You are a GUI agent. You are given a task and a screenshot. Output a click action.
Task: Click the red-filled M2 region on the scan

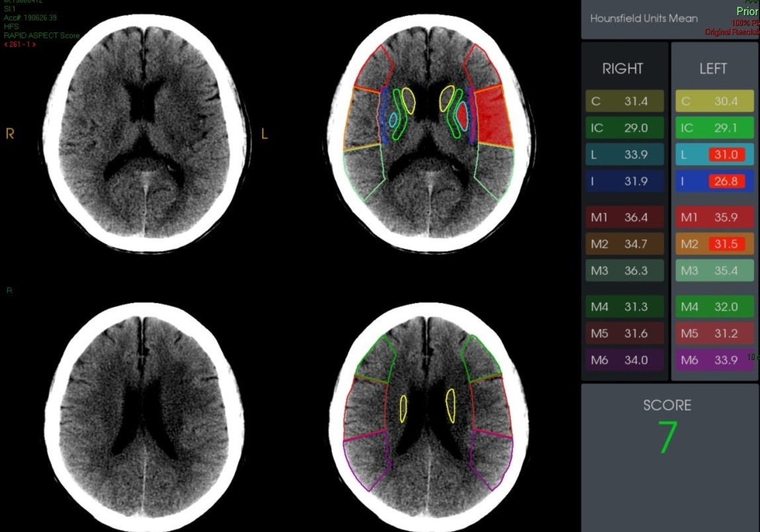tap(494, 116)
